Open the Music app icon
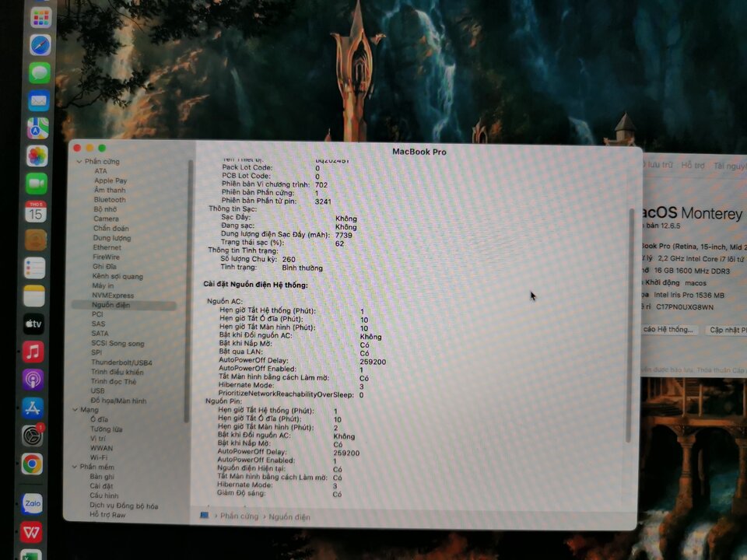 tap(33, 352)
